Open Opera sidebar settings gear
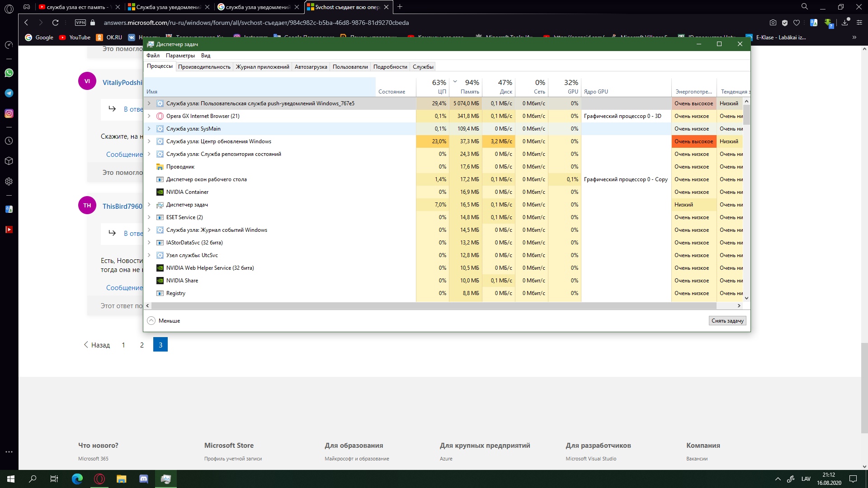The image size is (868, 488). (9, 181)
